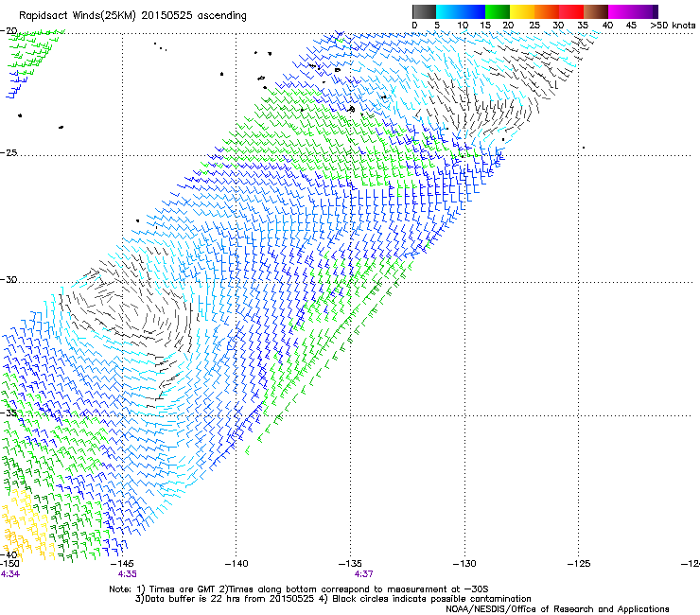Click the title text 'Rapidscat Winds(25KM) 20150525 ascending'
This screenshot has width=700, height=615.
[132, 16]
